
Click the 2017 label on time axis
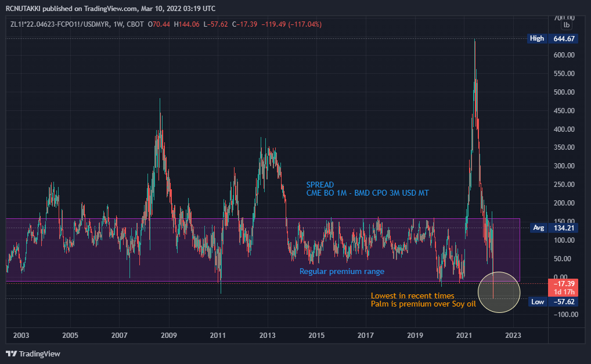pyautogui.click(x=366, y=336)
